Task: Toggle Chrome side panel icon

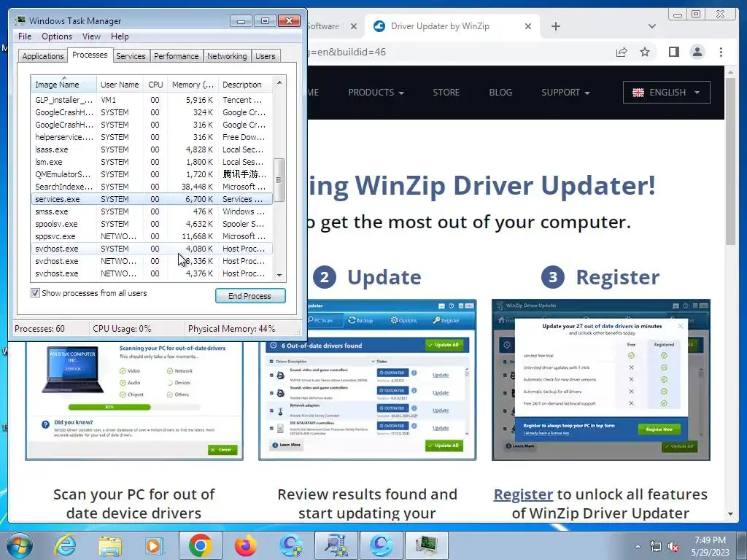Action: click(x=673, y=52)
